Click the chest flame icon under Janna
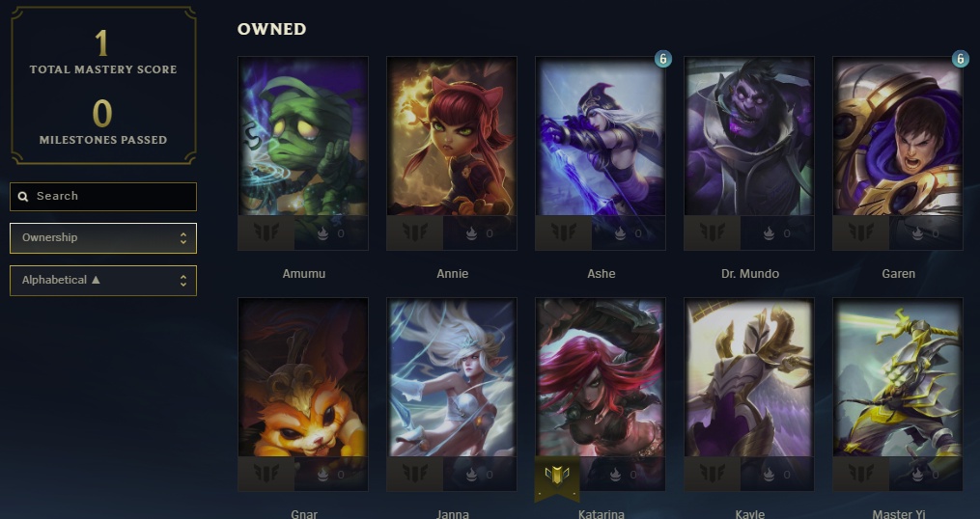The width and height of the screenshot is (980, 519). [x=471, y=475]
